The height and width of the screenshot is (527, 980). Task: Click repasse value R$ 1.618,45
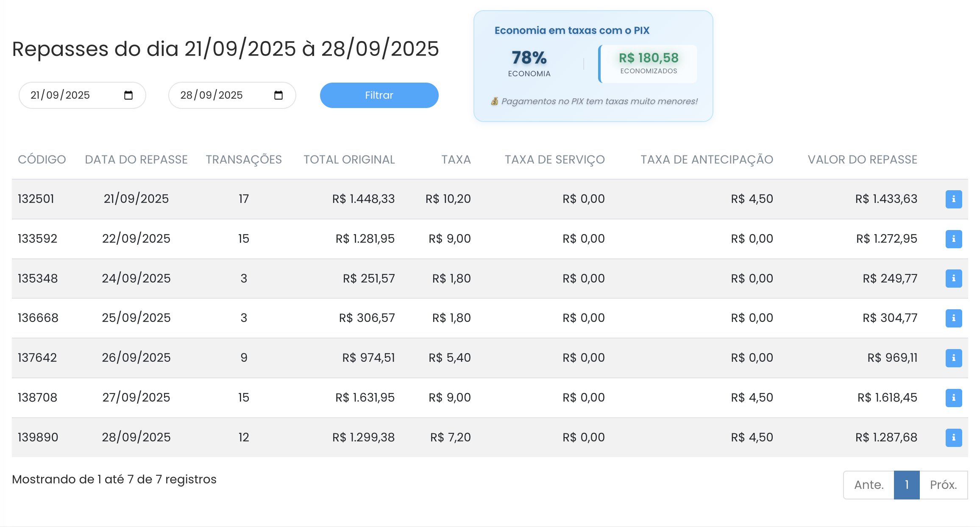887,397
